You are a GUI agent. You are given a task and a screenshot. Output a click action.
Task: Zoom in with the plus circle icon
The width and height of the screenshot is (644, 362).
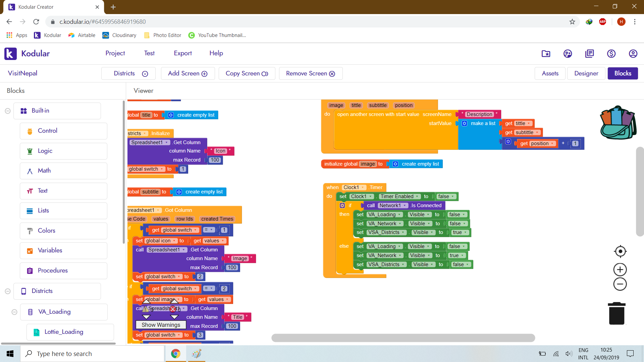[x=620, y=269]
